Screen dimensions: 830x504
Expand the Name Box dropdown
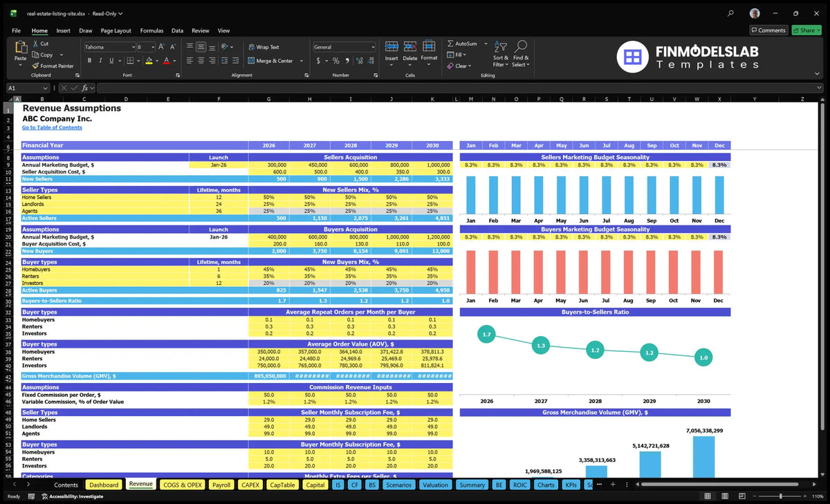click(x=45, y=88)
